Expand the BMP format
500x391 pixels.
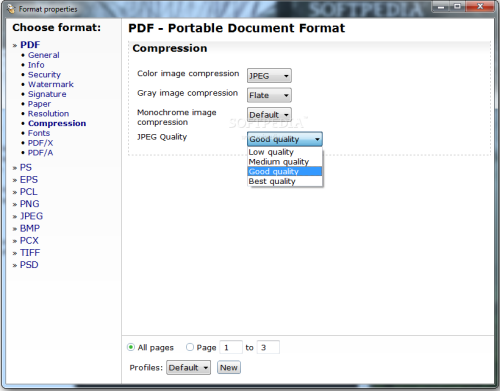point(30,228)
